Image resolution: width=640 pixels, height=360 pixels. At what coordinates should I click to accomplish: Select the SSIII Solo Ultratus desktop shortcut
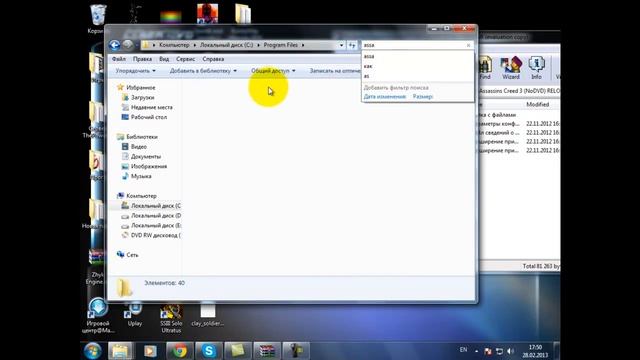pos(171,319)
